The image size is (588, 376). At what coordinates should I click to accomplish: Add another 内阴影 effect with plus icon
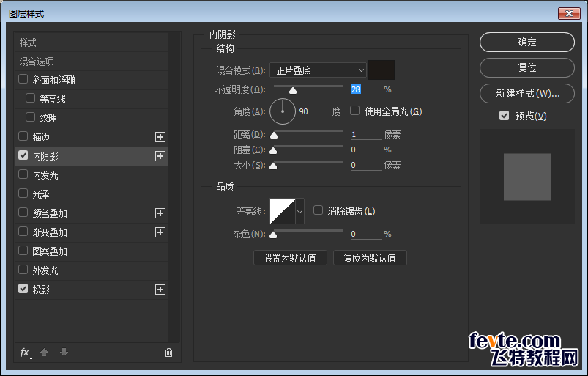[160, 156]
